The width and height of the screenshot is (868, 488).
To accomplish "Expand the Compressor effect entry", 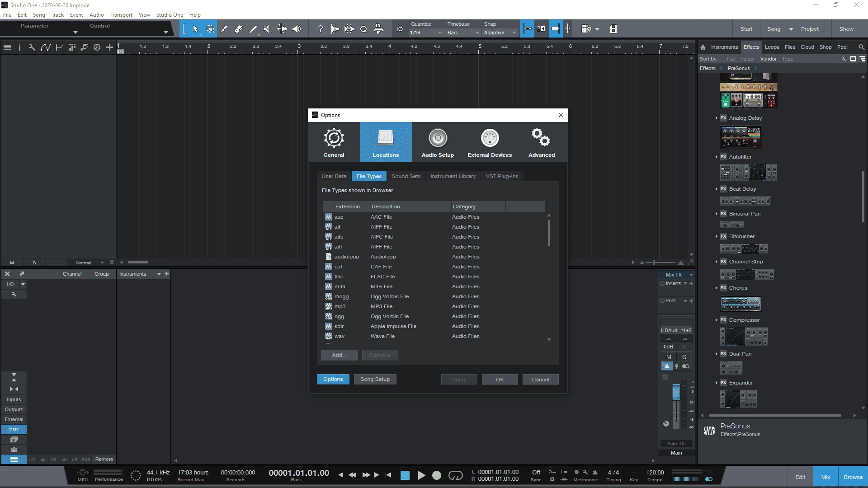I will click(x=717, y=320).
